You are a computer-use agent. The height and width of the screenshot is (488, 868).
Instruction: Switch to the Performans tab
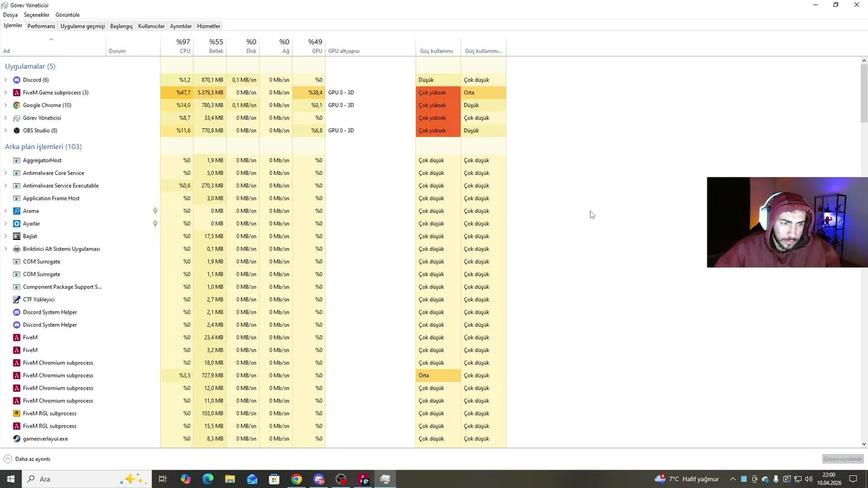41,26
